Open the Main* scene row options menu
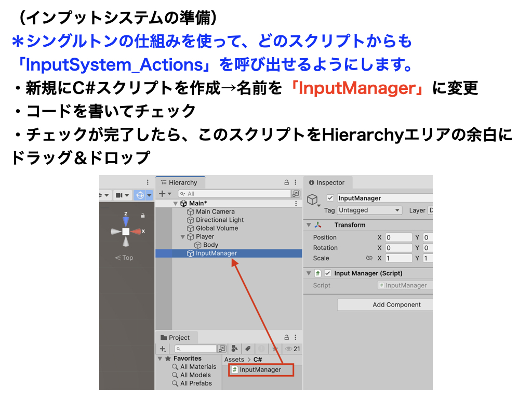Viewport: 532px width, 399px height. tap(296, 203)
